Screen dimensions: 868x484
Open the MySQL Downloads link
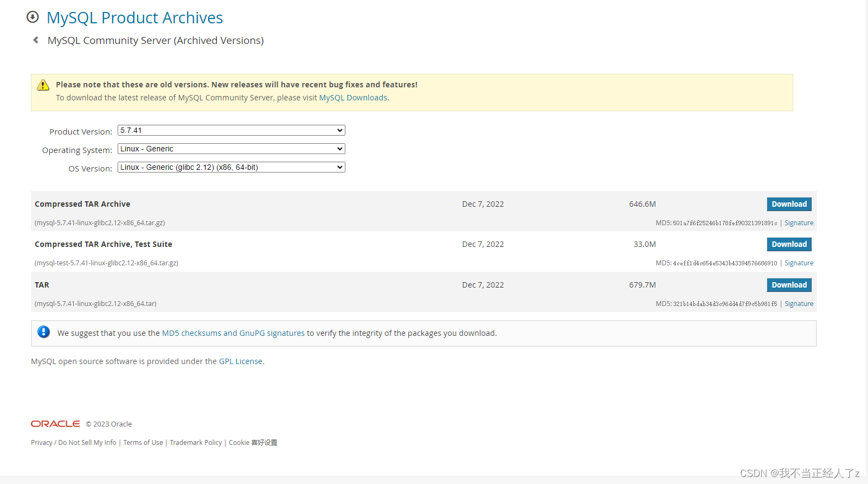click(x=353, y=98)
